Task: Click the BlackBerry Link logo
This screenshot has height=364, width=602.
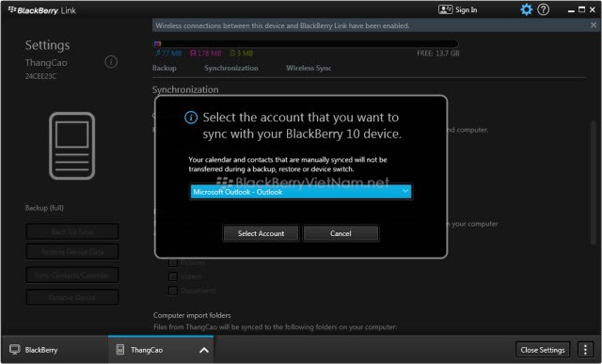Action: point(41,10)
